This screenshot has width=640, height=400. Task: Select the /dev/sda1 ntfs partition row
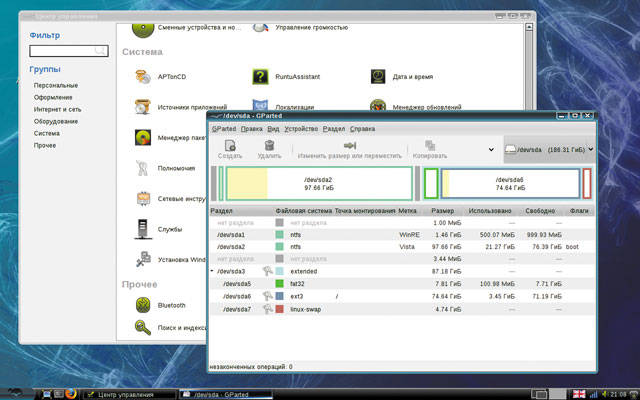[402, 235]
